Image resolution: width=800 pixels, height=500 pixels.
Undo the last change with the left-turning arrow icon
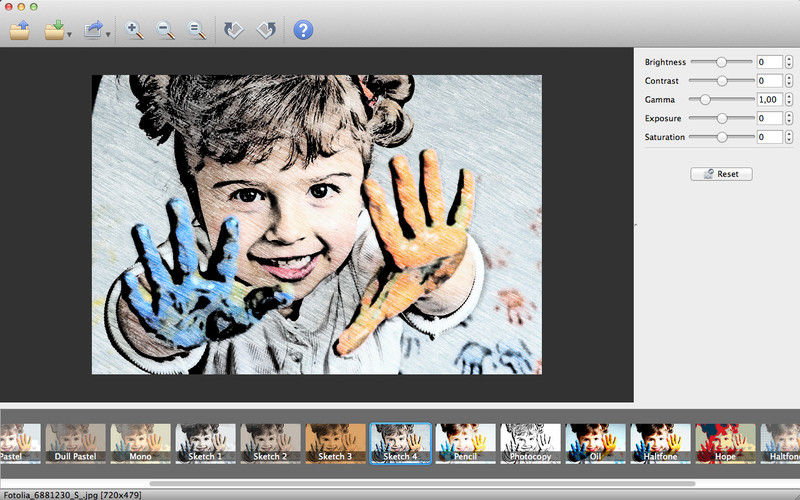tap(234, 30)
